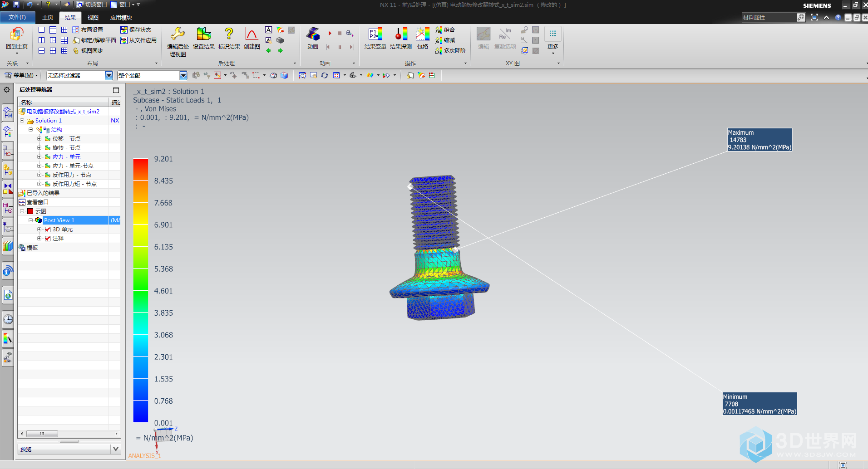Screen dimensions: 868x469
Task: Open the History clock side tab
Action: (8, 319)
